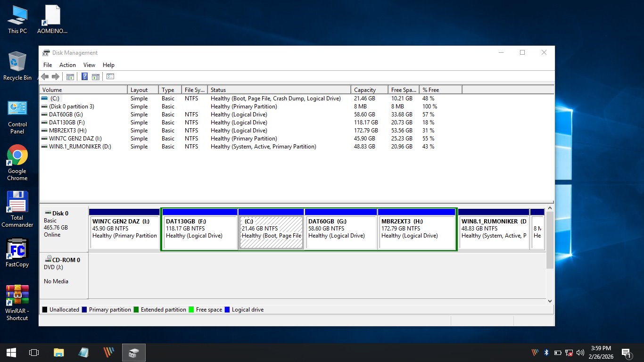Click the network disconnected tray icon

(x=569, y=353)
